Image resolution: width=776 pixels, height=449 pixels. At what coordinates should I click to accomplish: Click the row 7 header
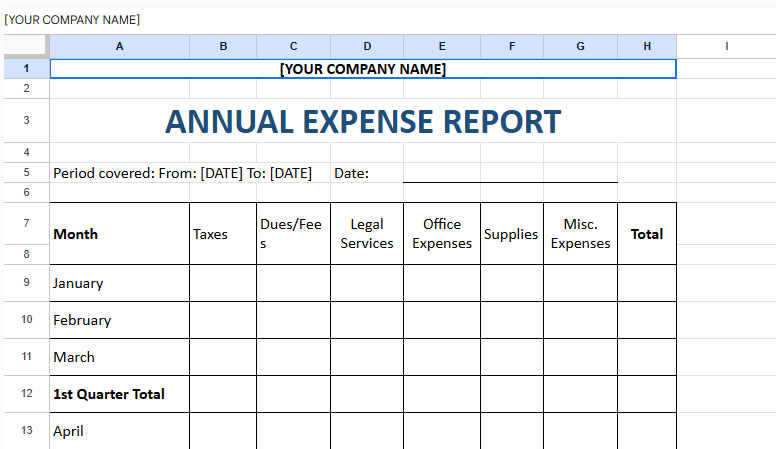[x=25, y=223]
